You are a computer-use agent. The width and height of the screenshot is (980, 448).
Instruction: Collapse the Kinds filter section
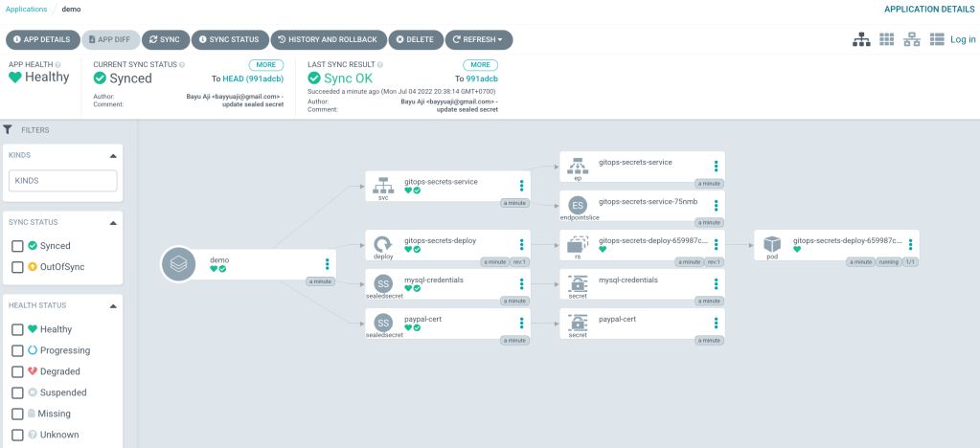click(113, 154)
